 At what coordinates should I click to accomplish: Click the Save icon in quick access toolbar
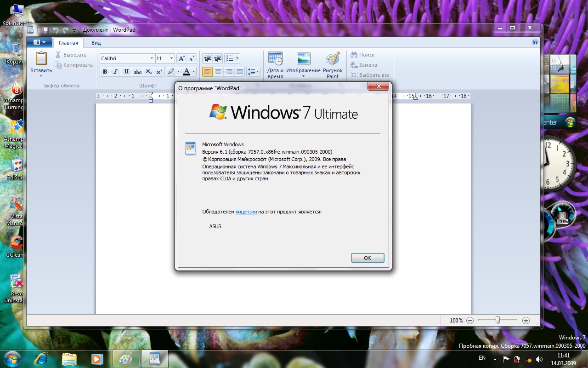pos(45,30)
